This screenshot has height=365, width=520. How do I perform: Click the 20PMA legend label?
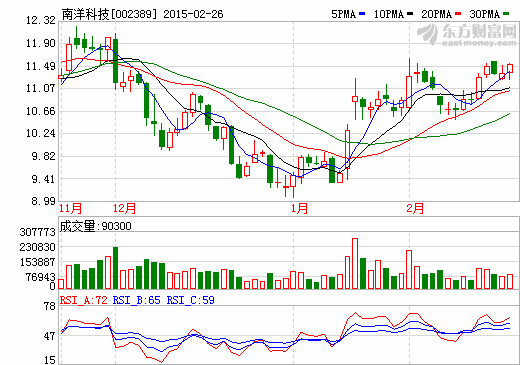(x=436, y=14)
